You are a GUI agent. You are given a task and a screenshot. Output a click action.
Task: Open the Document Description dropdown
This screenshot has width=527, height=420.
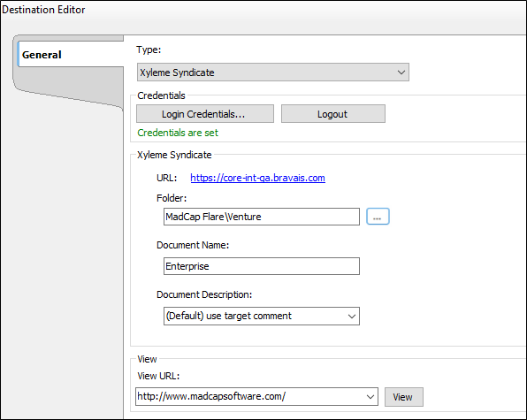point(262,316)
